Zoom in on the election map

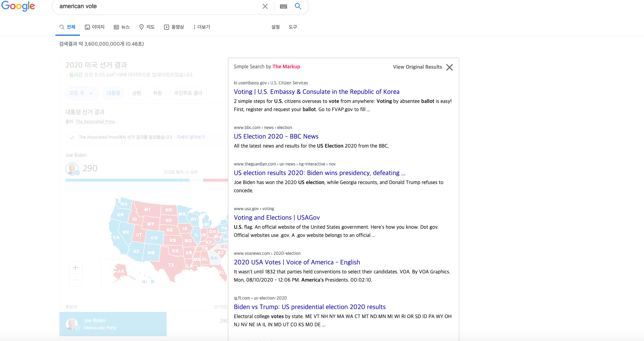point(75,268)
